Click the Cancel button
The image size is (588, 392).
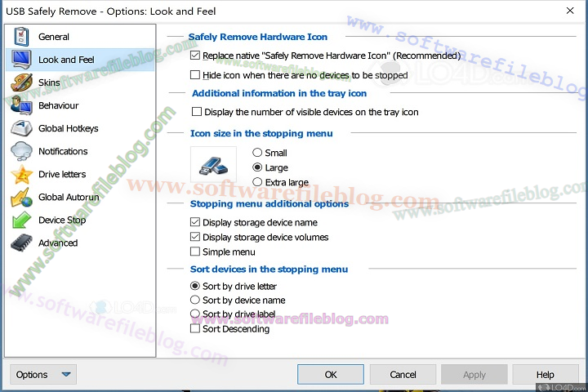pos(403,374)
